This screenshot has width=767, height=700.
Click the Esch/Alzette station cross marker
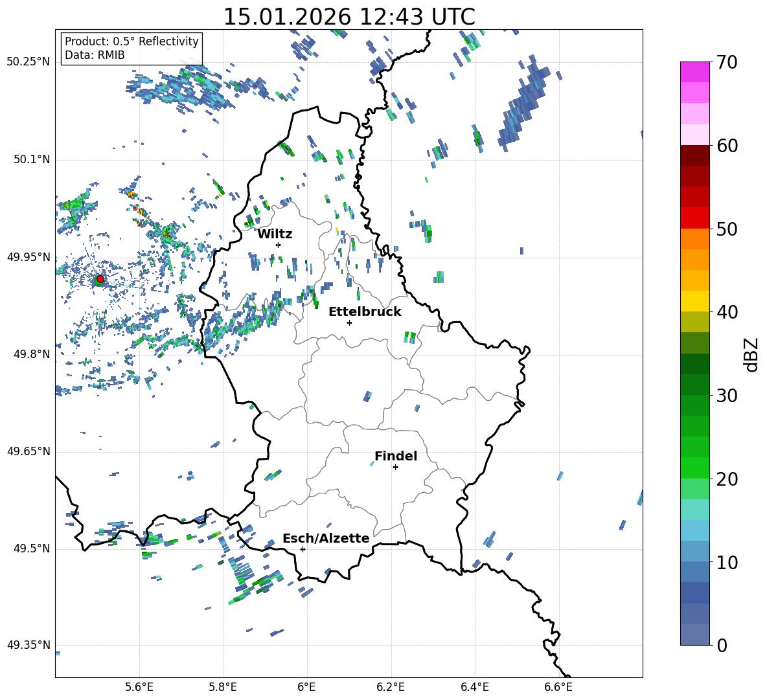tap(303, 549)
